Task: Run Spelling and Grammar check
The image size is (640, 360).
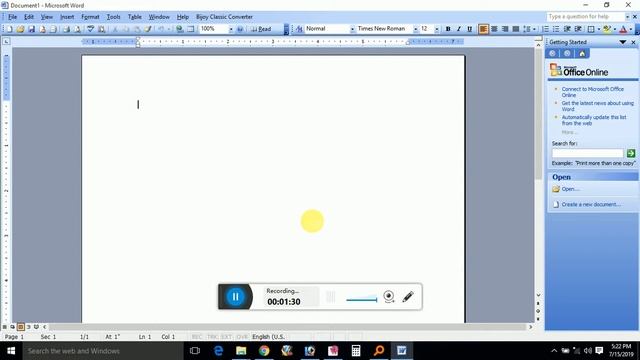Action: click(91, 29)
